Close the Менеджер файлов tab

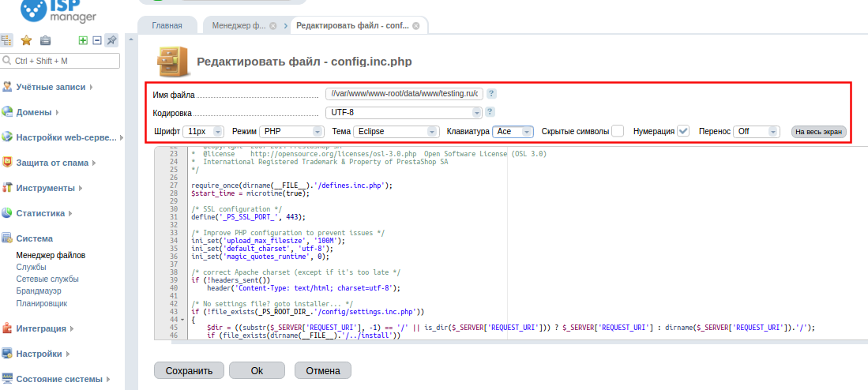pyautogui.click(x=272, y=26)
